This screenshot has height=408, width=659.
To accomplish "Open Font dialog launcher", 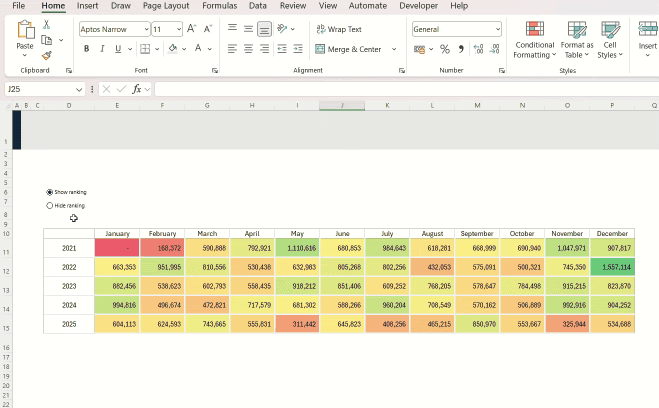I will point(215,71).
